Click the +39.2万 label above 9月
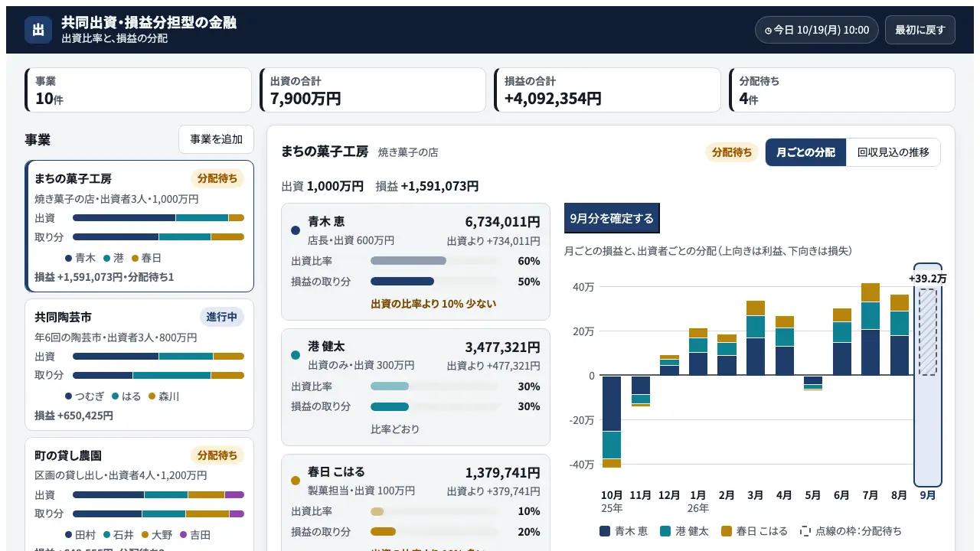980x551 pixels. click(928, 279)
